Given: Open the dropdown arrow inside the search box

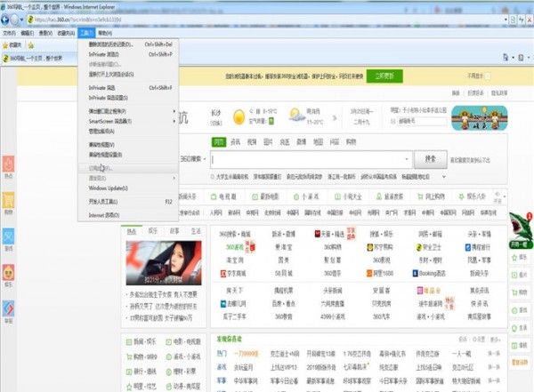Looking at the screenshot, I should [x=407, y=159].
